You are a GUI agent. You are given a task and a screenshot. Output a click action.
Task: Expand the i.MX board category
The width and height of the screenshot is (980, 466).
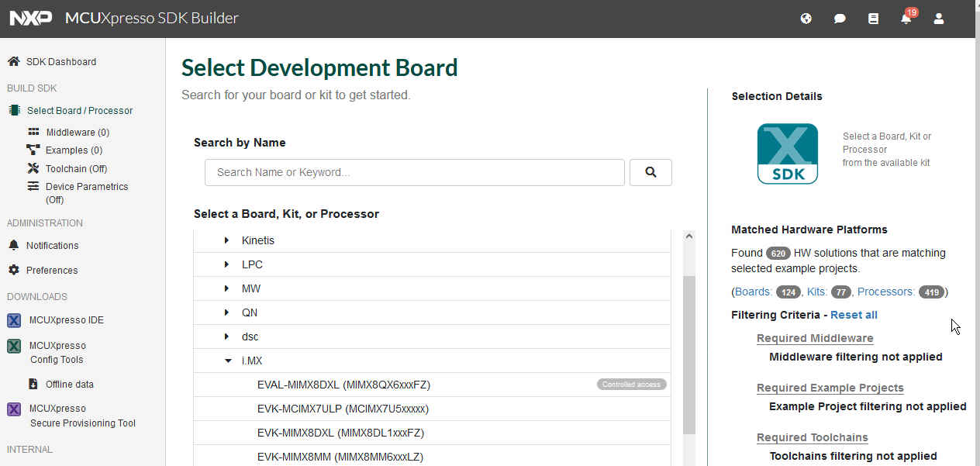[x=227, y=361]
